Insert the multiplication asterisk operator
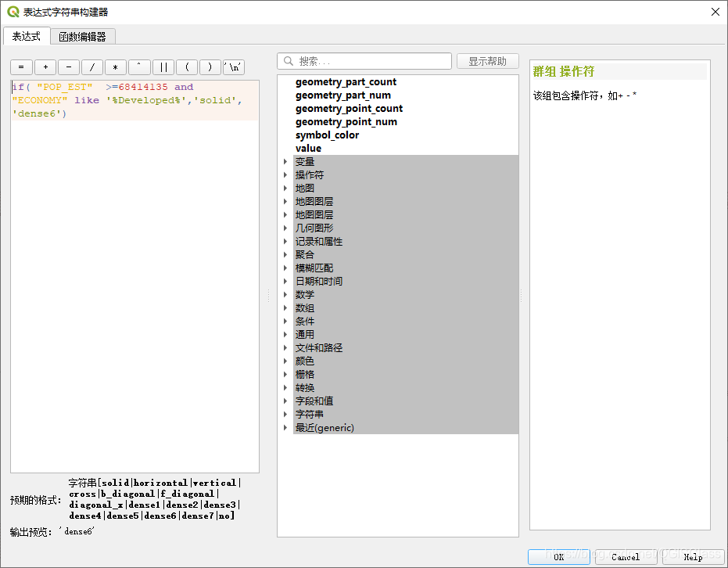The height and width of the screenshot is (568, 728). coord(116,67)
